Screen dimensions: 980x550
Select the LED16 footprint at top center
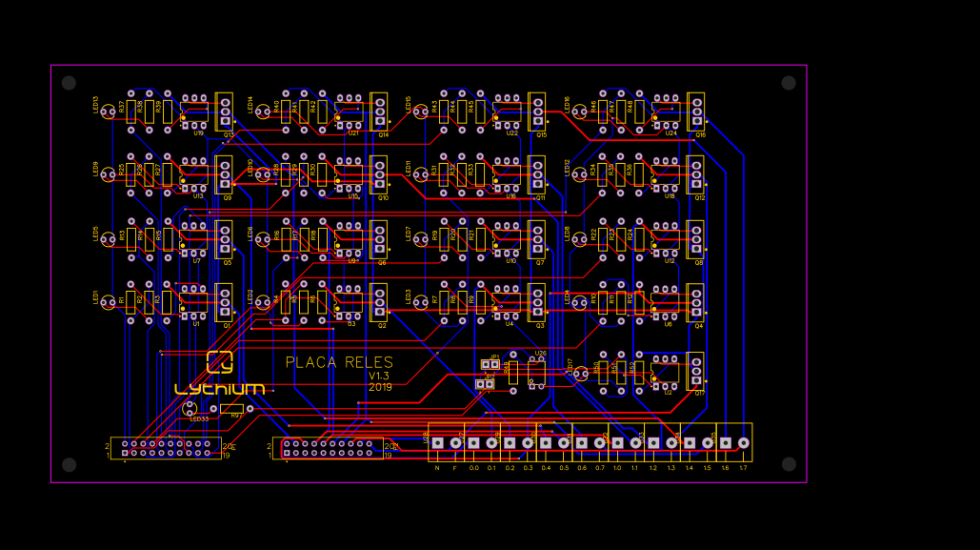[579, 112]
